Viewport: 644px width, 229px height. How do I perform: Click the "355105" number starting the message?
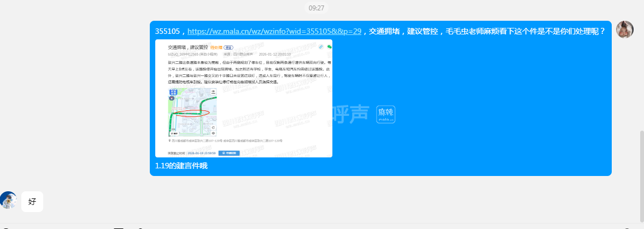tap(168, 32)
